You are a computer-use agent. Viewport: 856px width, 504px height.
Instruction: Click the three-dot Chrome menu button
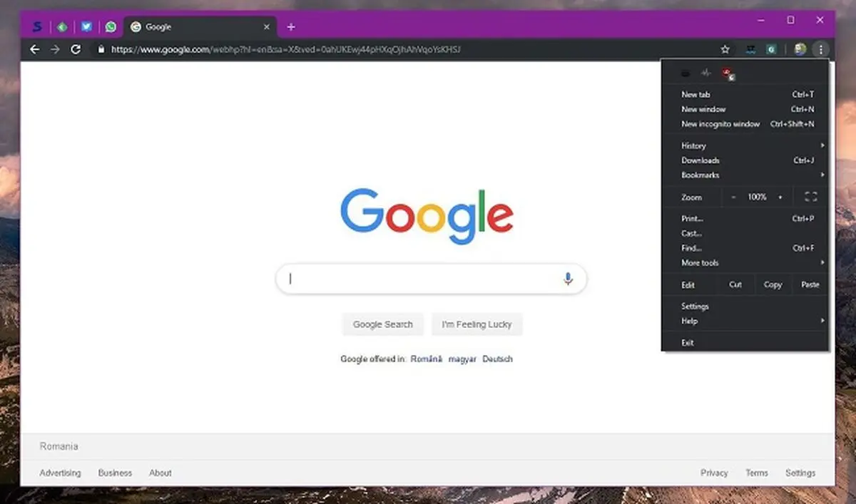click(821, 49)
